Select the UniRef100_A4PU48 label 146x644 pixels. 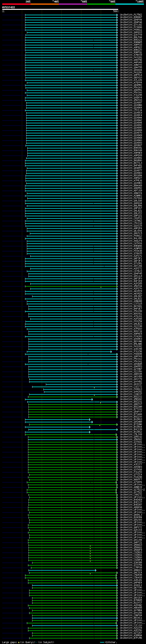[x=131, y=63]
